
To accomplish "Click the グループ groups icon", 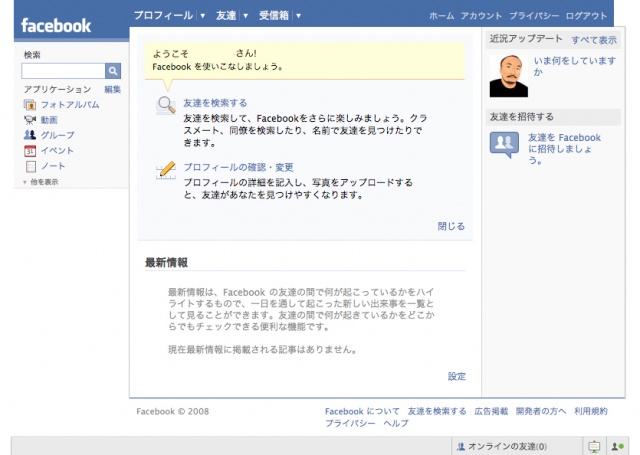I will 30,135.
